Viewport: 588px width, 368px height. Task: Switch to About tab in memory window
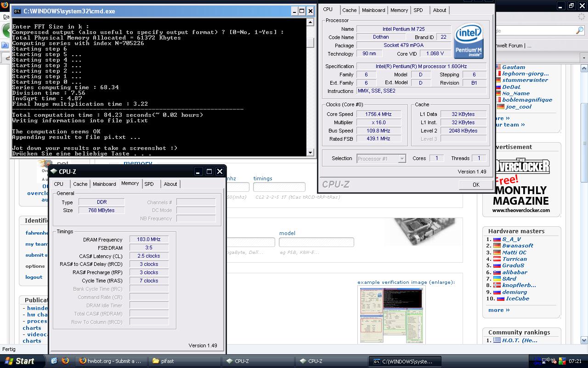(x=170, y=184)
